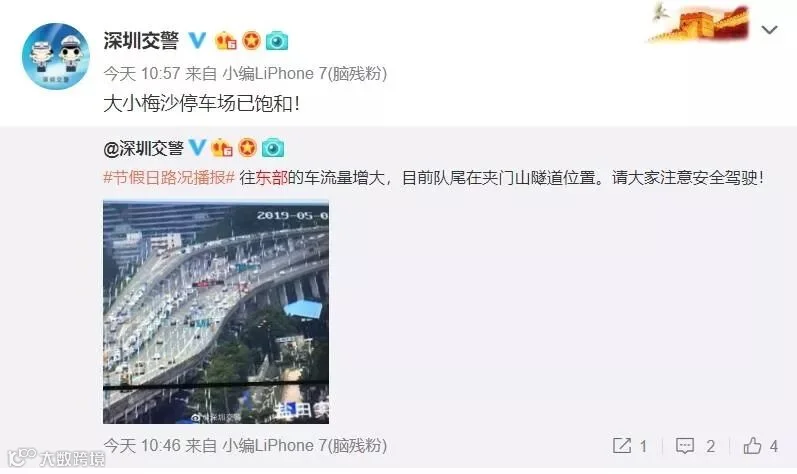This screenshot has width=797, height=474.
Task: Click the blue V verification badge beside top username
Action: [x=197, y=40]
